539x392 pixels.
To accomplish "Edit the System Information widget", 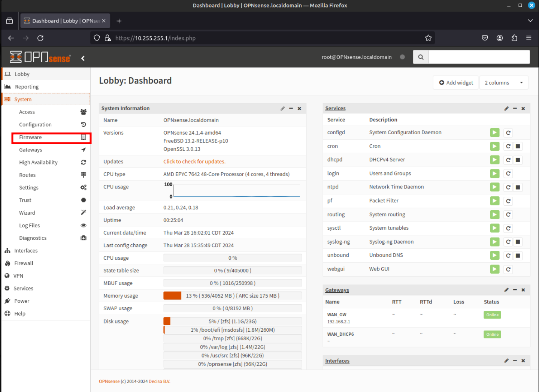I will point(283,108).
